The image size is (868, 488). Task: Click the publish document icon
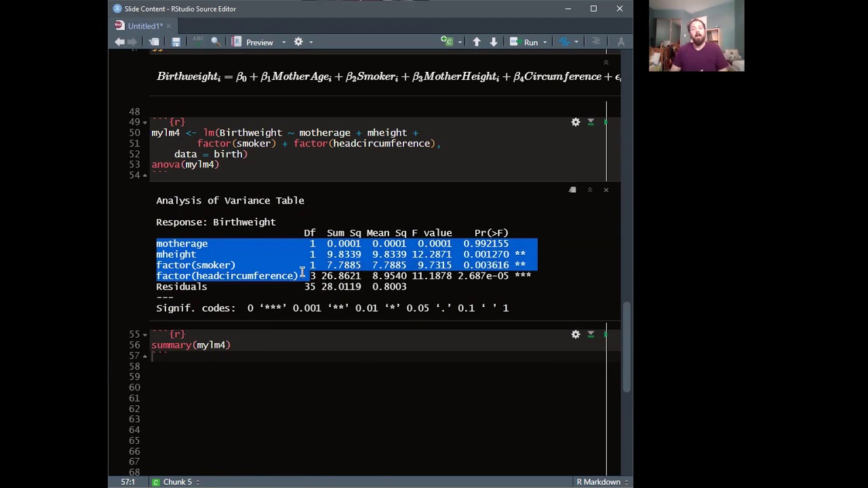coord(564,42)
